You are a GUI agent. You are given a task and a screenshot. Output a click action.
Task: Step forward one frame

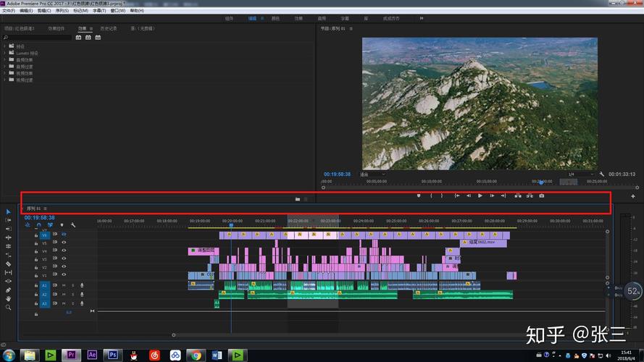click(492, 195)
